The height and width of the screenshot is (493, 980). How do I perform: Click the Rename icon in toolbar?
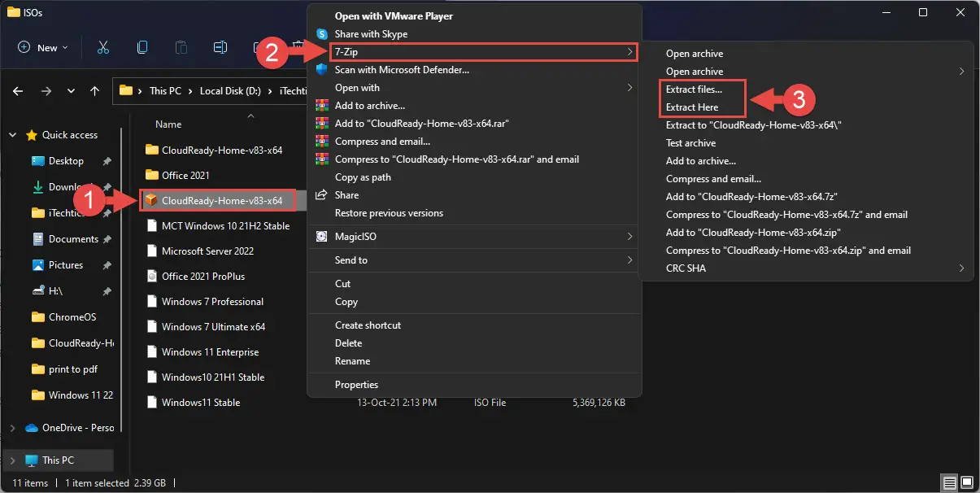coord(220,47)
